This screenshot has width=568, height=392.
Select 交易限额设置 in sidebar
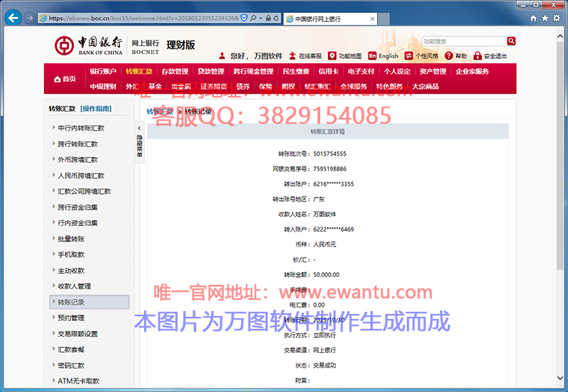point(78,334)
